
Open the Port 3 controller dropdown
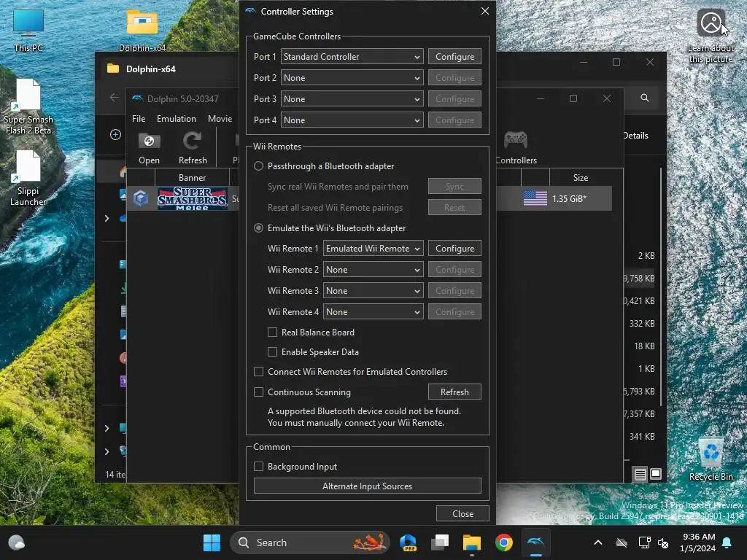click(352, 99)
